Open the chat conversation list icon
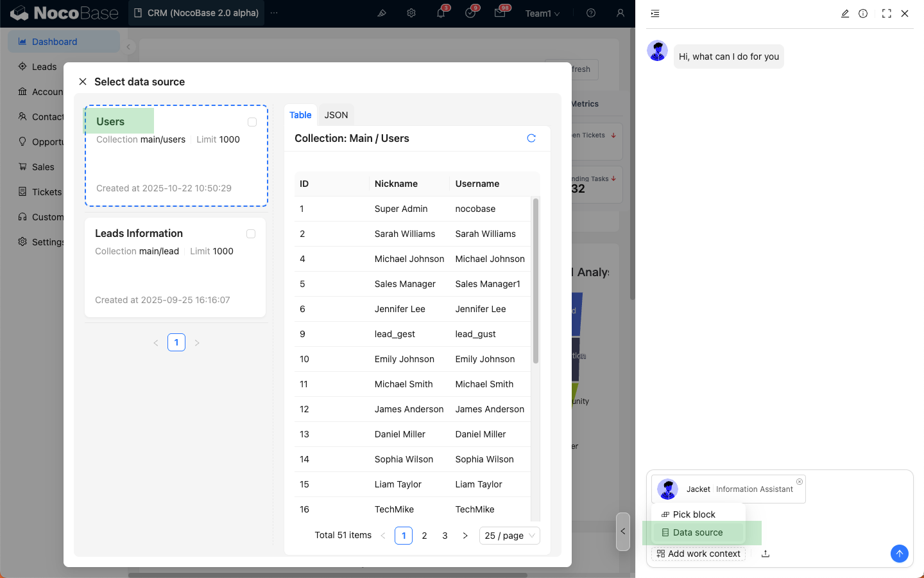This screenshot has width=924, height=578. pos(655,13)
